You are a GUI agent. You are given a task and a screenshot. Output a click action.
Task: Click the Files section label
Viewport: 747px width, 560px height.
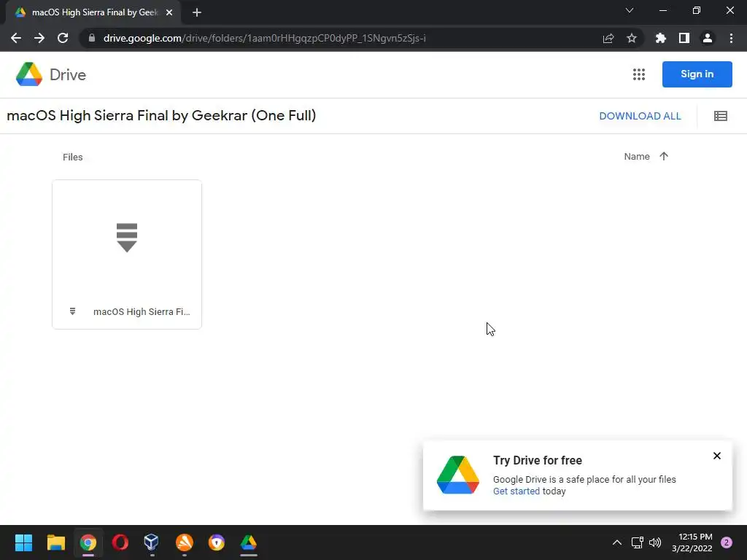72,157
